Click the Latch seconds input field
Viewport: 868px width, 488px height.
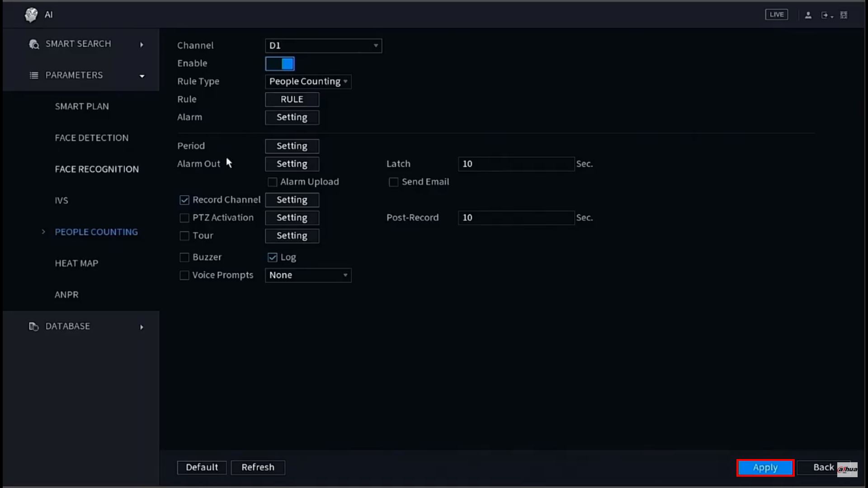[516, 164]
